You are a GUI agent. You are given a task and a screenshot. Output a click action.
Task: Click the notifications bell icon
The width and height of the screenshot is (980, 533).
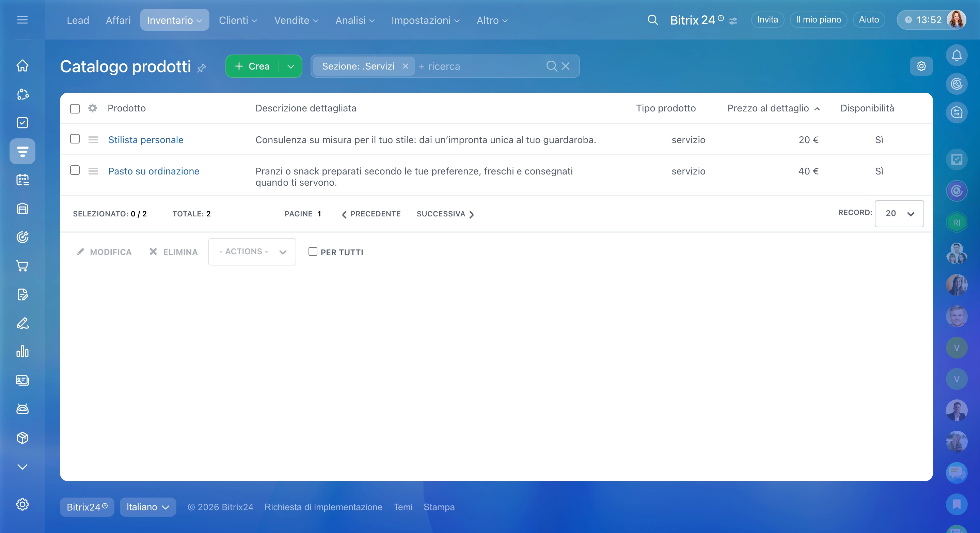point(956,56)
